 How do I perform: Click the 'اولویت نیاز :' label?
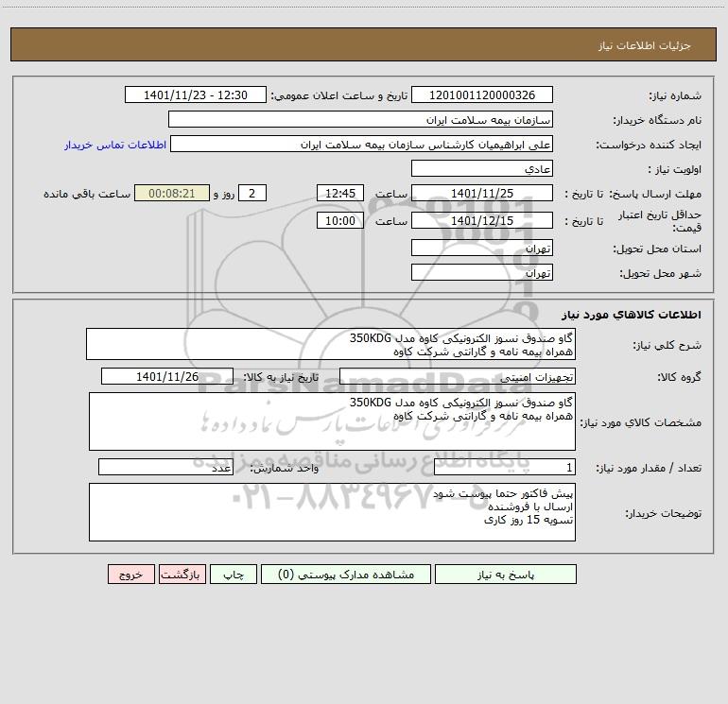pyautogui.click(x=675, y=170)
